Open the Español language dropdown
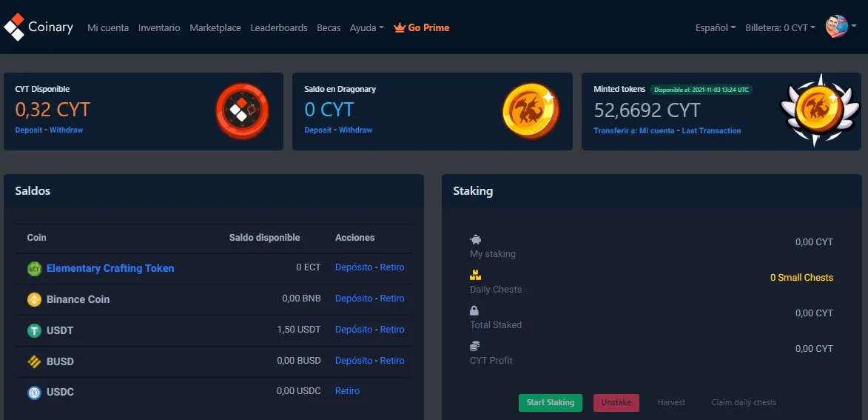The image size is (868, 420). coord(716,27)
